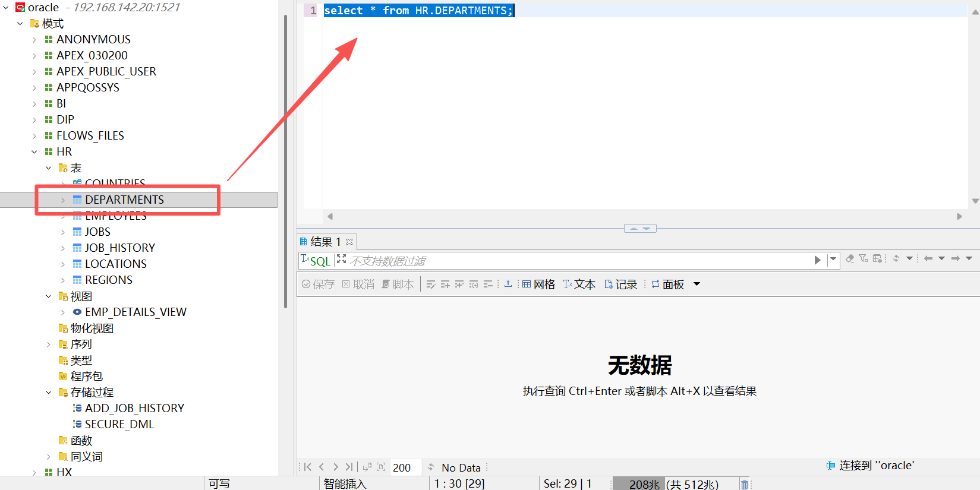This screenshot has width=980, height=490.
Task: Switch results to 文本 text view
Action: click(x=579, y=284)
